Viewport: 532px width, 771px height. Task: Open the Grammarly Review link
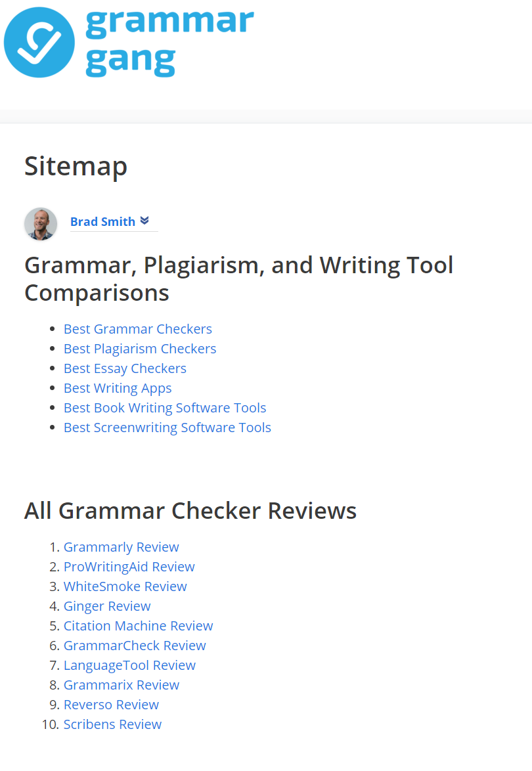(x=121, y=547)
